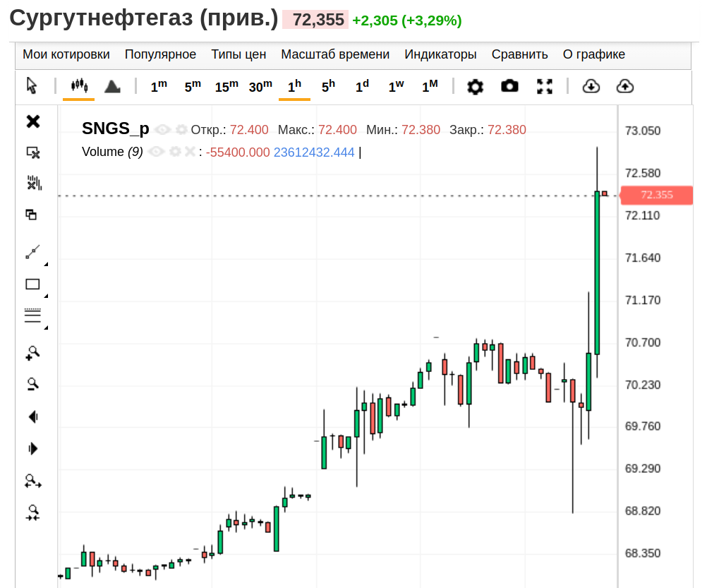The width and height of the screenshot is (707, 588).
Task: Select the trend line drawing tool
Action: tap(32, 252)
